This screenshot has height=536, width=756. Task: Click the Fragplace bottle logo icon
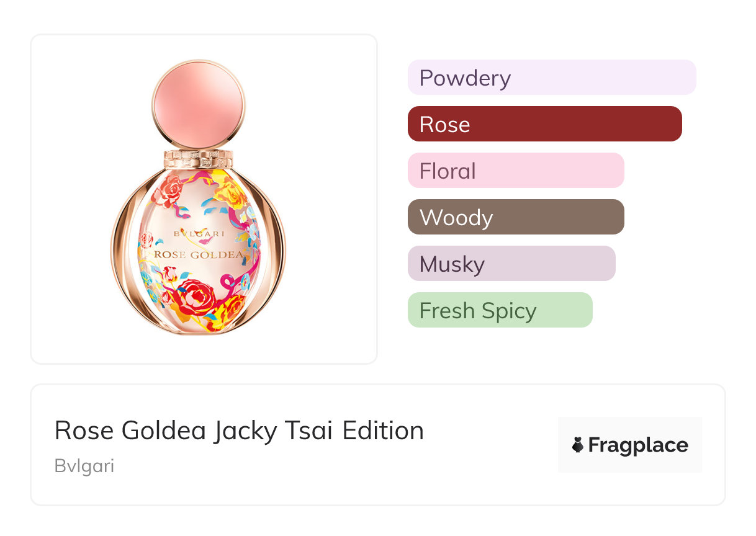pyautogui.click(x=578, y=445)
